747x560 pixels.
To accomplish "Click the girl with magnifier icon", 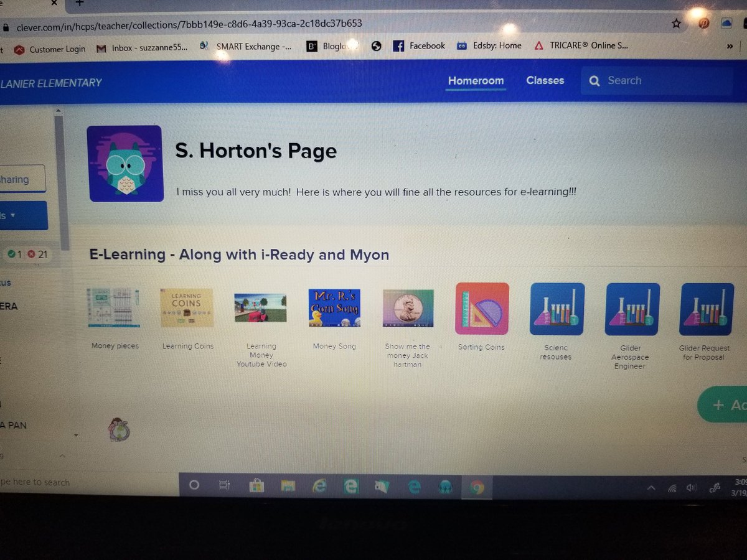I will point(119,429).
